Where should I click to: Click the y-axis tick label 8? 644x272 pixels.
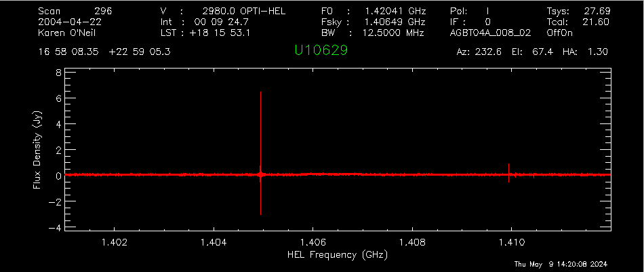(59, 73)
